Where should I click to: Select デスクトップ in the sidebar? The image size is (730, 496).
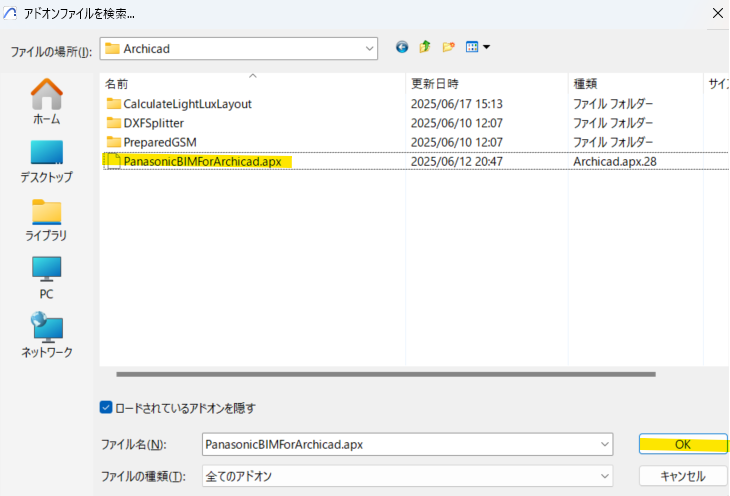pos(46,160)
